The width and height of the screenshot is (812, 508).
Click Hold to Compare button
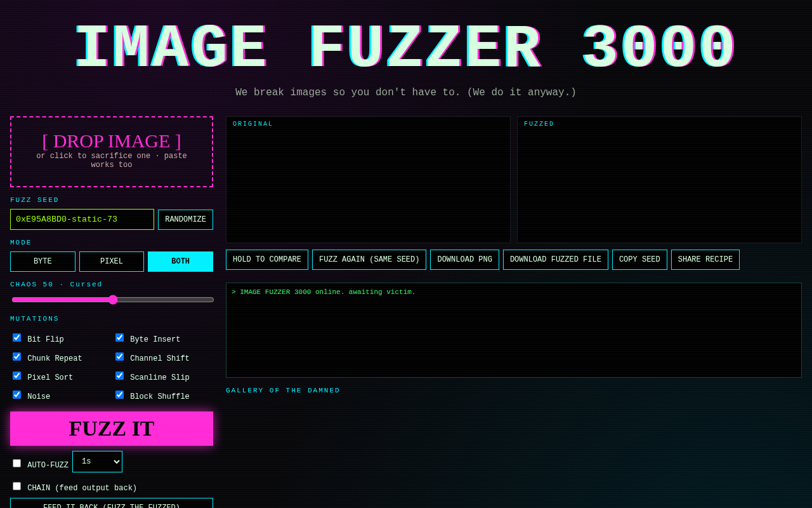pyautogui.click(x=267, y=260)
